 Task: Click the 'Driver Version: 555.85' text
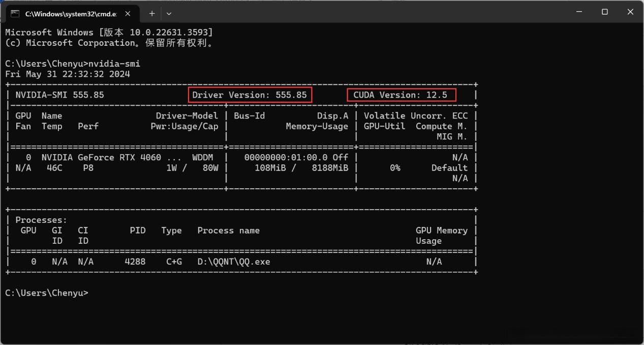tap(250, 95)
